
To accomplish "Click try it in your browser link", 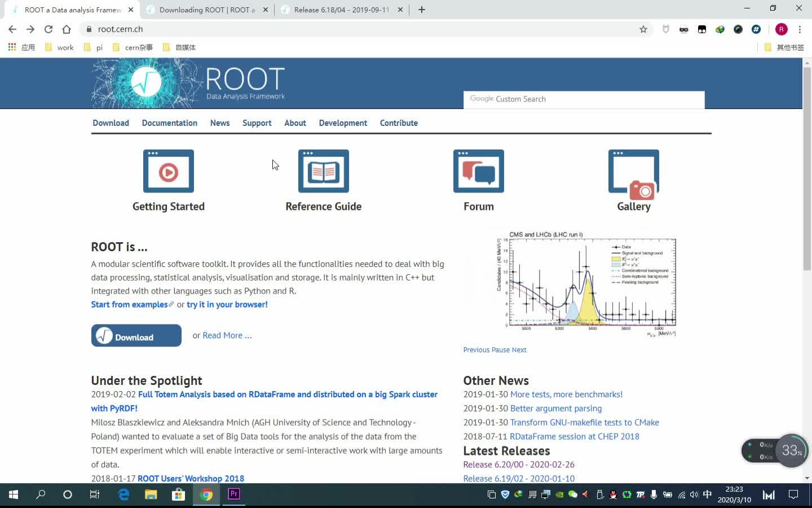I will point(227,304).
